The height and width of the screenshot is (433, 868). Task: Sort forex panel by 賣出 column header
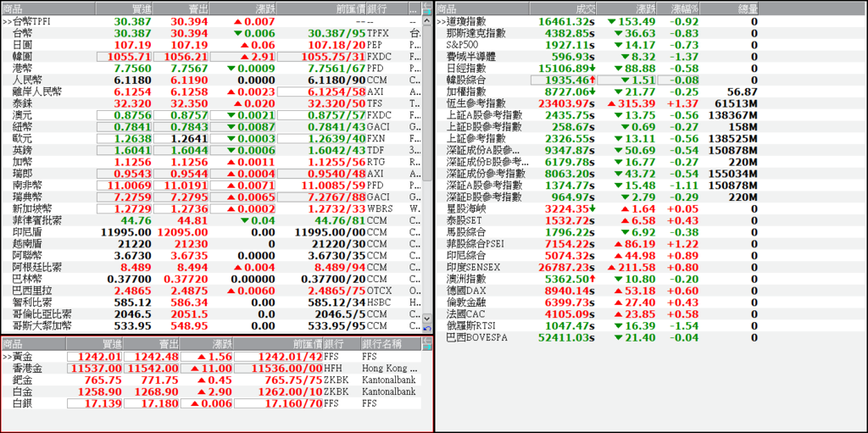tap(181, 8)
